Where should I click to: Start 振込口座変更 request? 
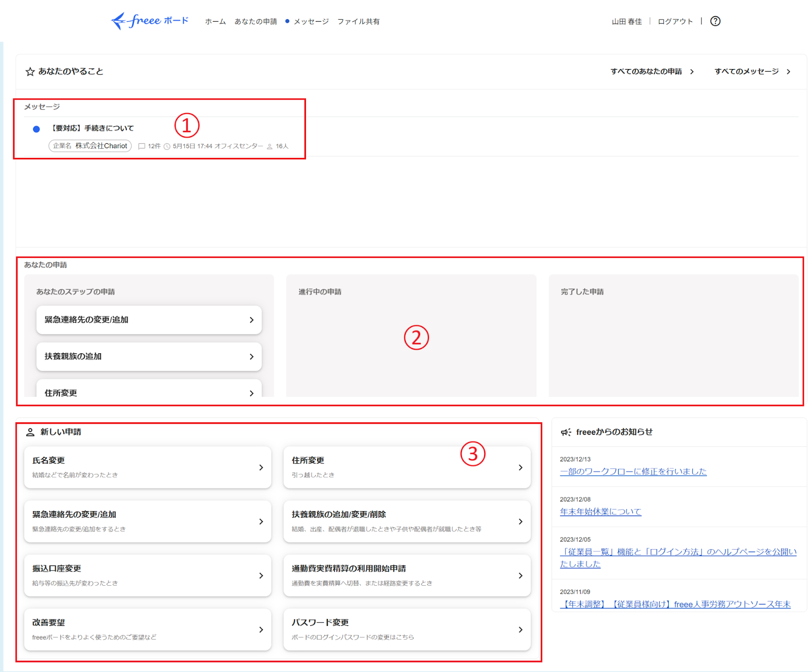coord(148,576)
